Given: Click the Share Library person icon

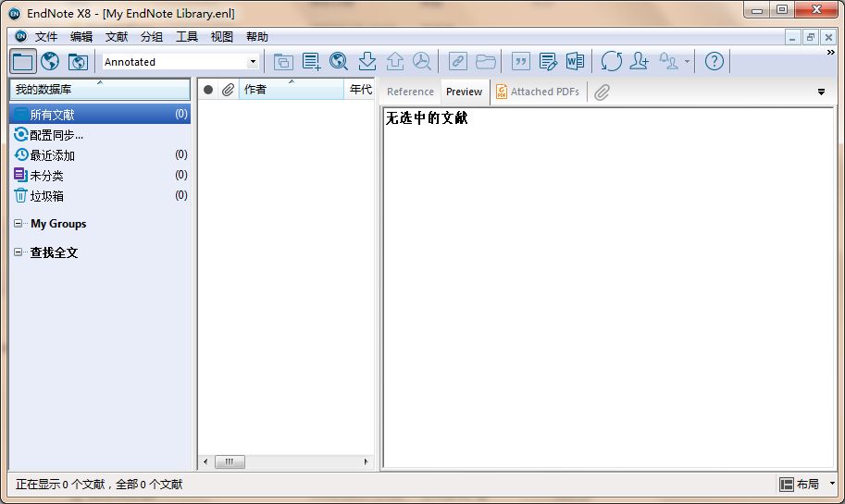Looking at the screenshot, I should tap(640, 61).
